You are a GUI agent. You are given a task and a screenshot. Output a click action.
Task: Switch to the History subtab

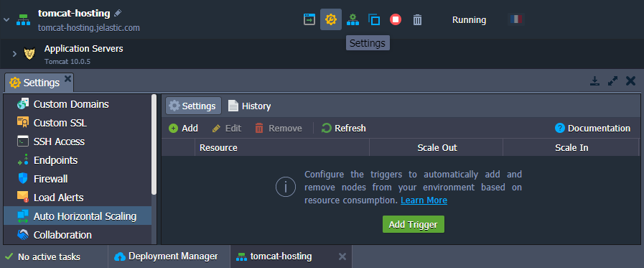tap(249, 106)
